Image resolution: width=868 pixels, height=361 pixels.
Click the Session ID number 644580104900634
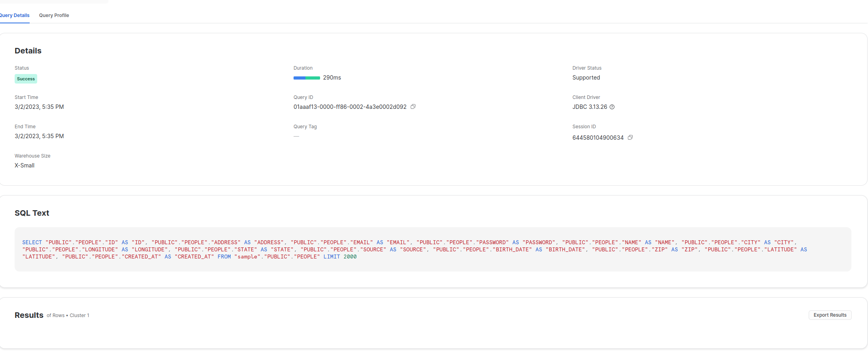click(x=598, y=137)
